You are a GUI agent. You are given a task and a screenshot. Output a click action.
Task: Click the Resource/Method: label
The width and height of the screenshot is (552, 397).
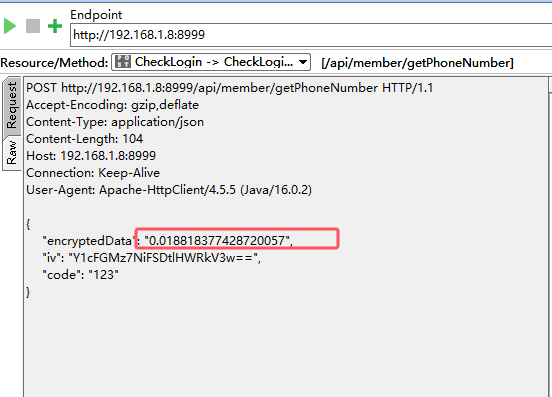coord(54,63)
